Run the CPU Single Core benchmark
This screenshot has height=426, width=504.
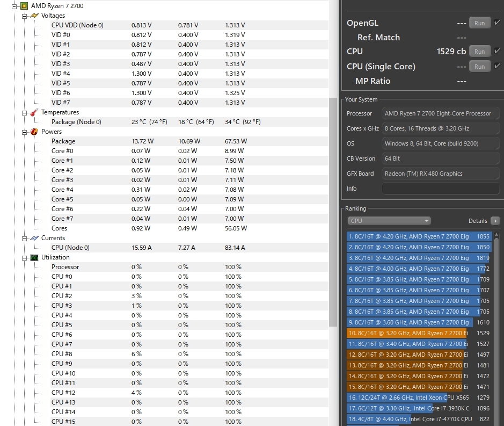point(479,66)
